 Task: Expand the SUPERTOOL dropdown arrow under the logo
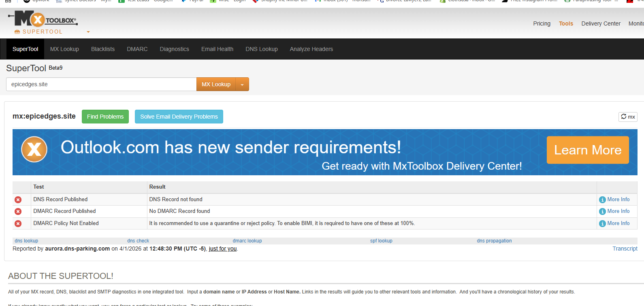88,32
